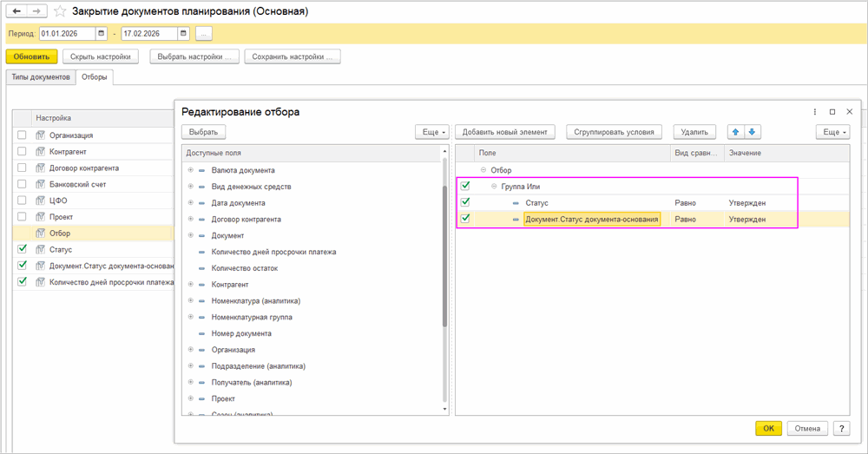Open the right Еще dropdown menu
Image resolution: width=868 pixels, height=454 pixels.
832,132
